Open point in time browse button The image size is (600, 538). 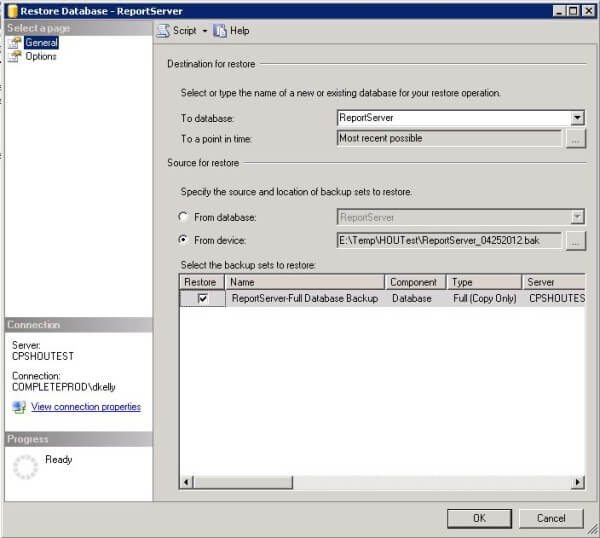tap(575, 139)
